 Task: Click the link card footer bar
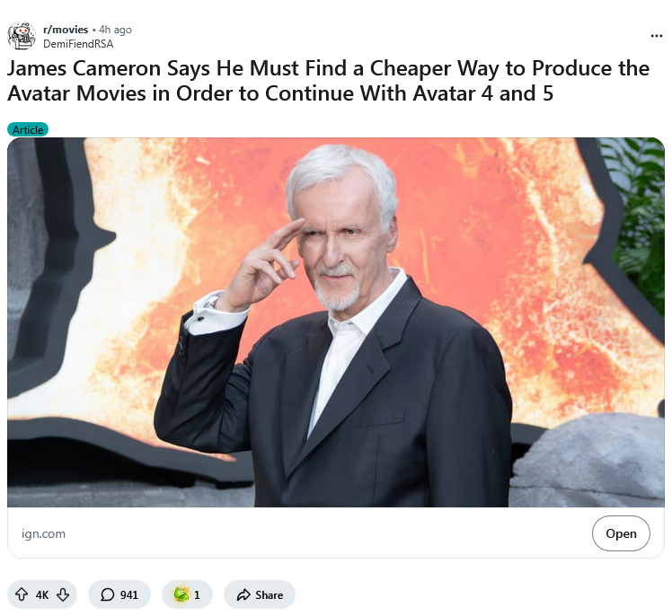pyautogui.click(x=336, y=532)
